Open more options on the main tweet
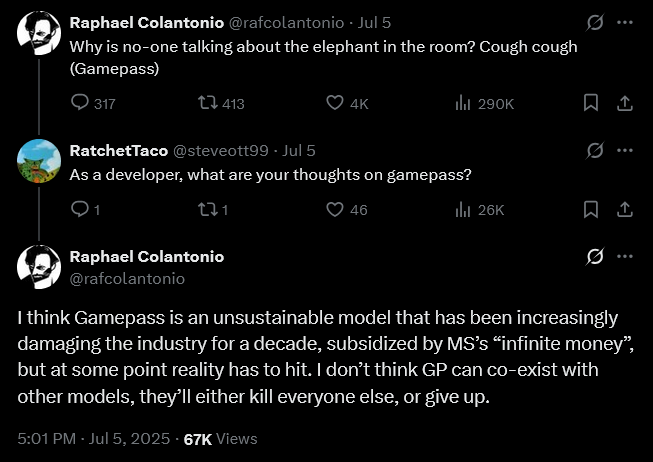The height and width of the screenshot is (462, 653). click(625, 257)
